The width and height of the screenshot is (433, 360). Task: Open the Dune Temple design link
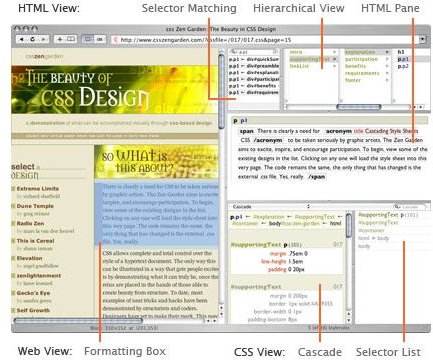click(35, 206)
